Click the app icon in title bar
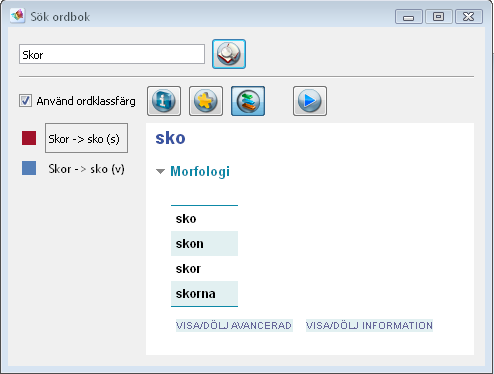494x374 pixels. tap(17, 16)
